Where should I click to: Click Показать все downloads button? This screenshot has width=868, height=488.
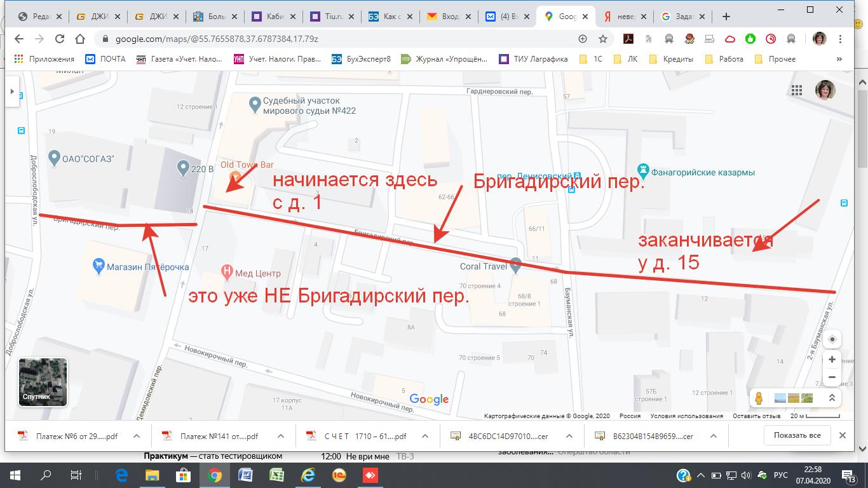pyautogui.click(x=797, y=435)
